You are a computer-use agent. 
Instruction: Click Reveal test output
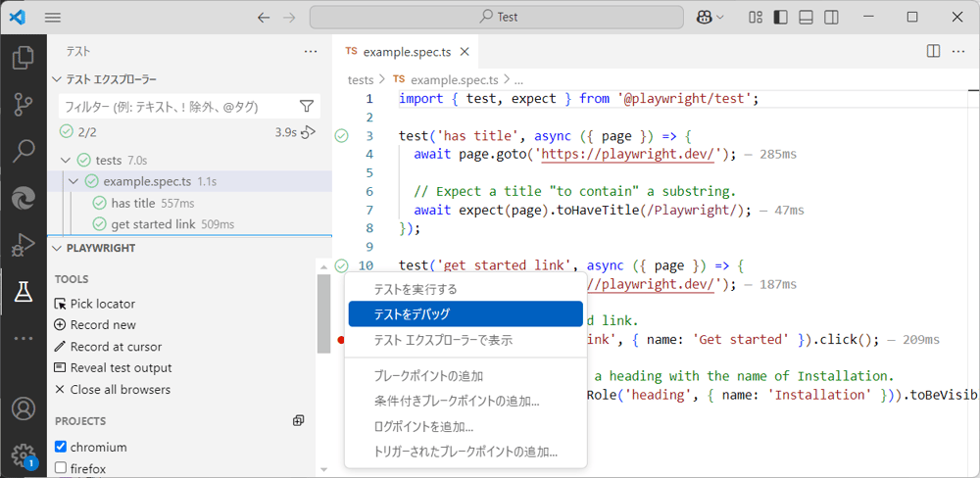(113, 368)
